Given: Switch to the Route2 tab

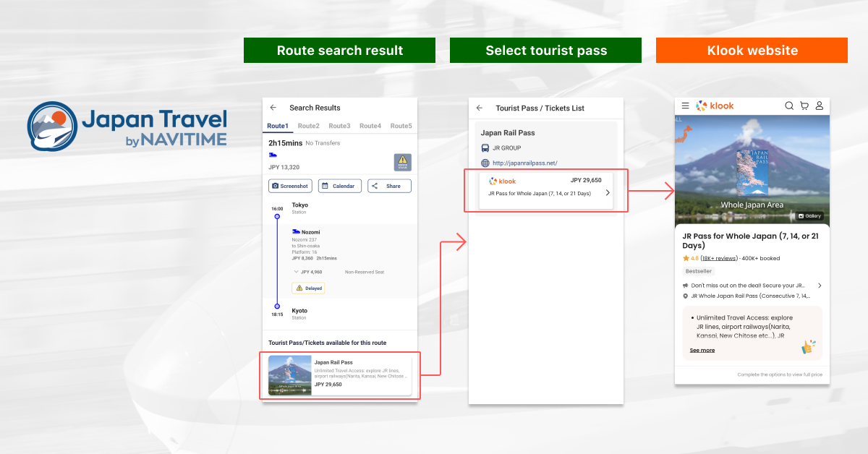Looking at the screenshot, I should [308, 126].
